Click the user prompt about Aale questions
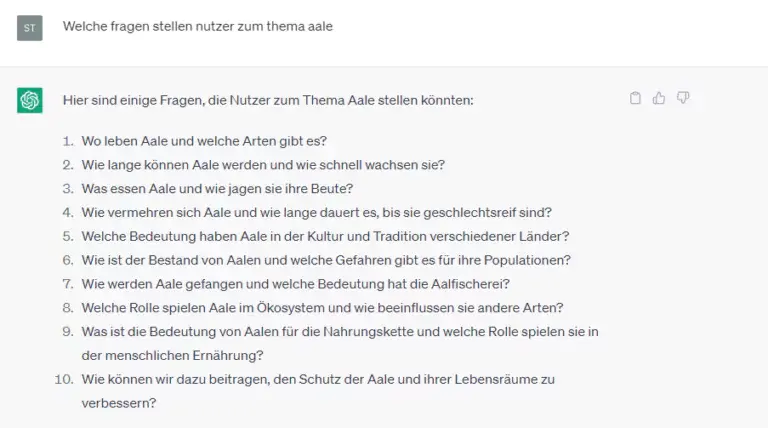768x428 pixels. 197,27
